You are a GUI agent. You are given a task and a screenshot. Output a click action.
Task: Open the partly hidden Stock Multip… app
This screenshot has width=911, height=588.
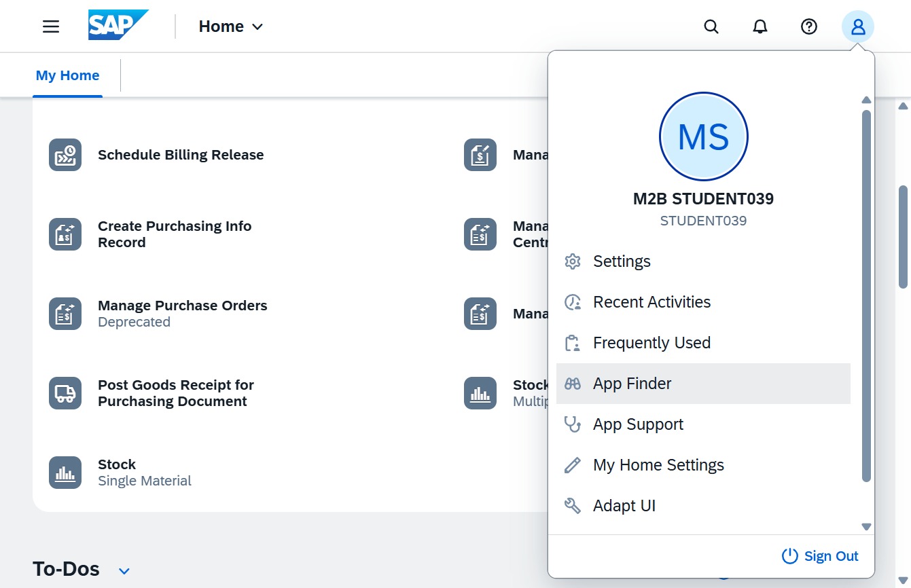[505, 393]
